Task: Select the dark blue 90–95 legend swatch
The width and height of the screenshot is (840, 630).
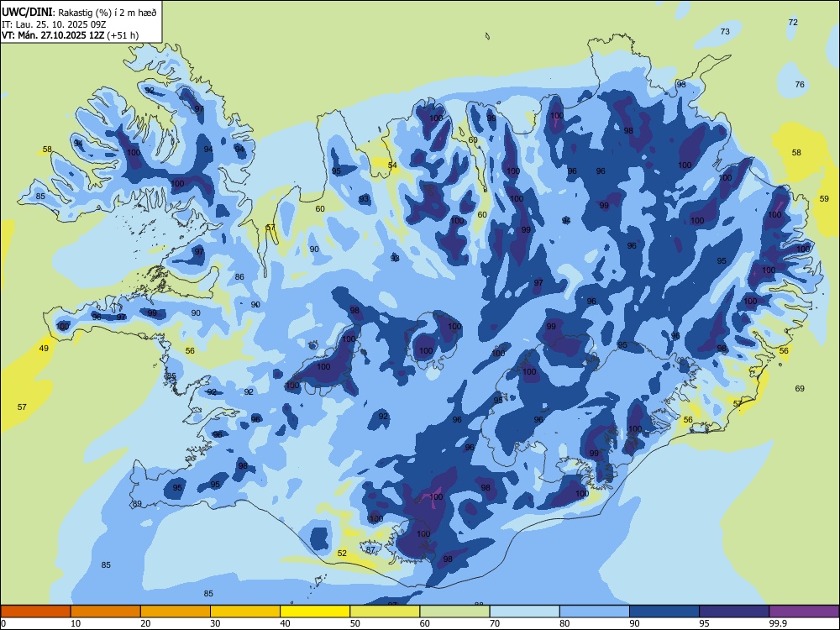Action: (664, 612)
